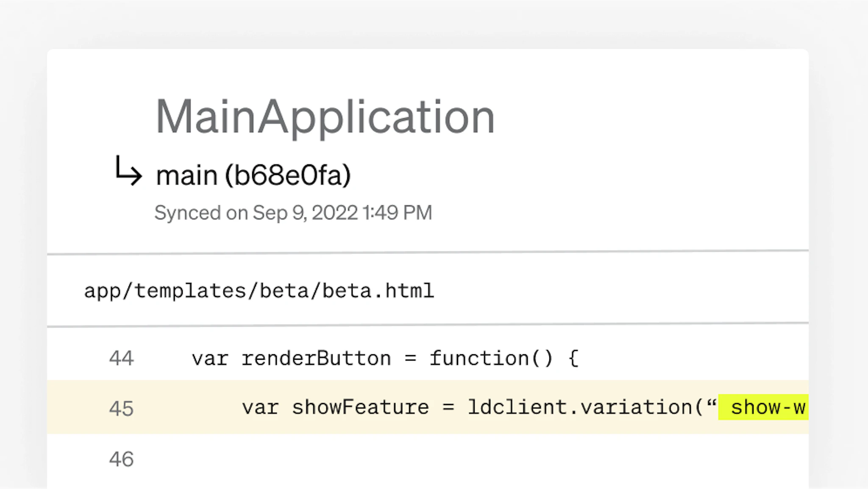The width and height of the screenshot is (868, 489).
Task: Click the Sep 9, 2022 sync date
Action: coord(305,213)
